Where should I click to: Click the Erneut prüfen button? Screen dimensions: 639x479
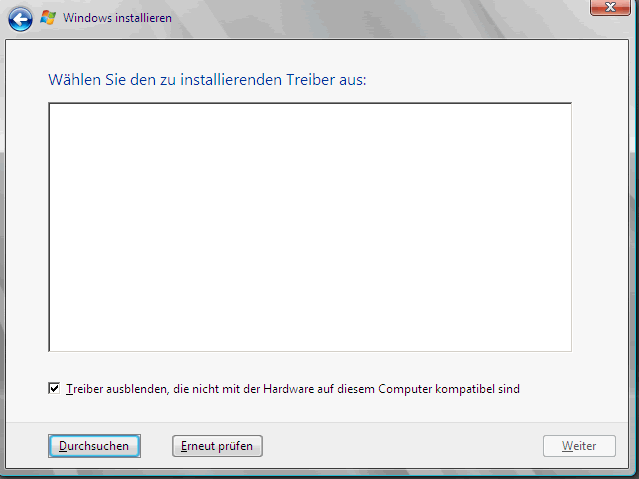(217, 446)
